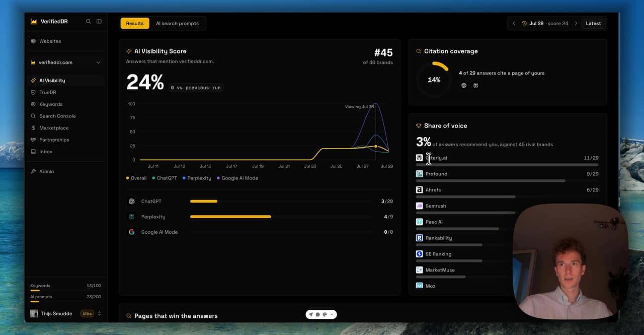Screen dimensions: 644x335
Task: Click the Profound share-of-voice bar
Action: coord(507,180)
